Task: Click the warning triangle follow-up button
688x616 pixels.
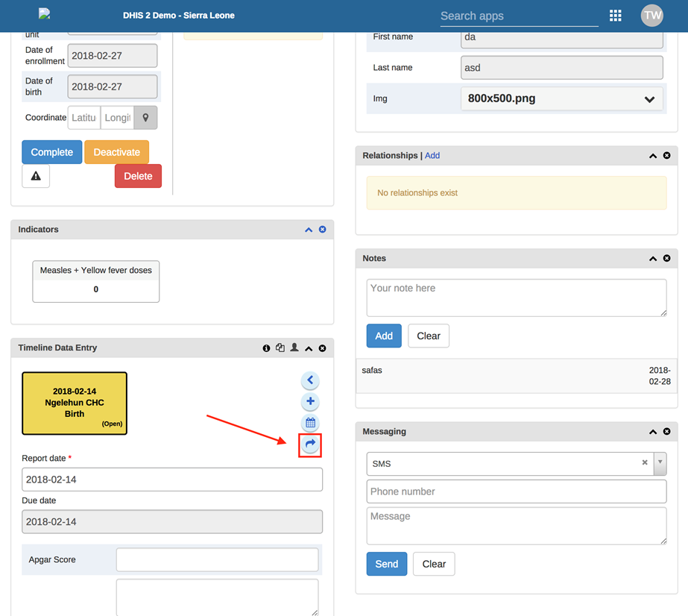Action: tap(36, 176)
